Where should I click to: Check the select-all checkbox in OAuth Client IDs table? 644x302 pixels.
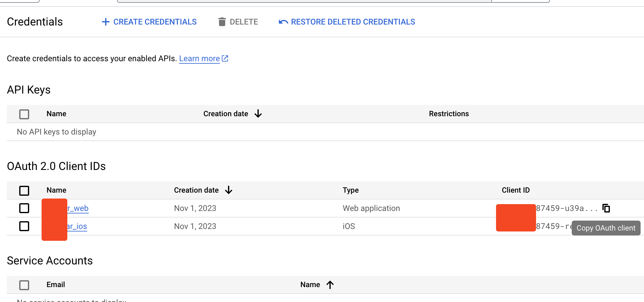tap(24, 190)
